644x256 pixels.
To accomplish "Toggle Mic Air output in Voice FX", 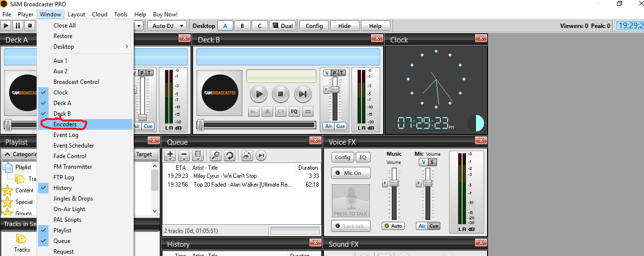I will [422, 226].
